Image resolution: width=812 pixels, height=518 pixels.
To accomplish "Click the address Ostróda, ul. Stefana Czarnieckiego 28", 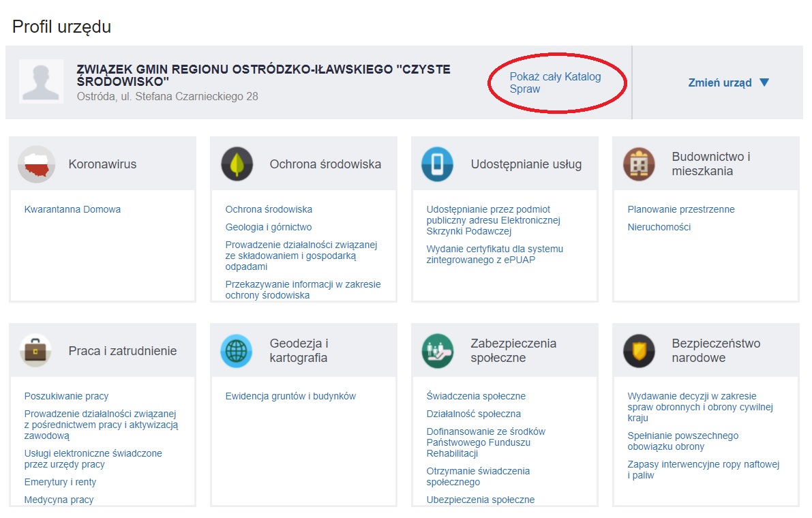I will pos(167,97).
